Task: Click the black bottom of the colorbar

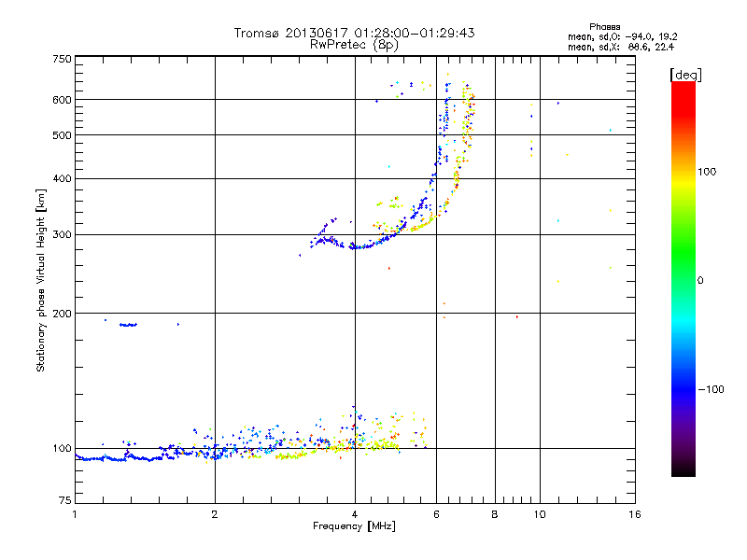Action: click(684, 469)
